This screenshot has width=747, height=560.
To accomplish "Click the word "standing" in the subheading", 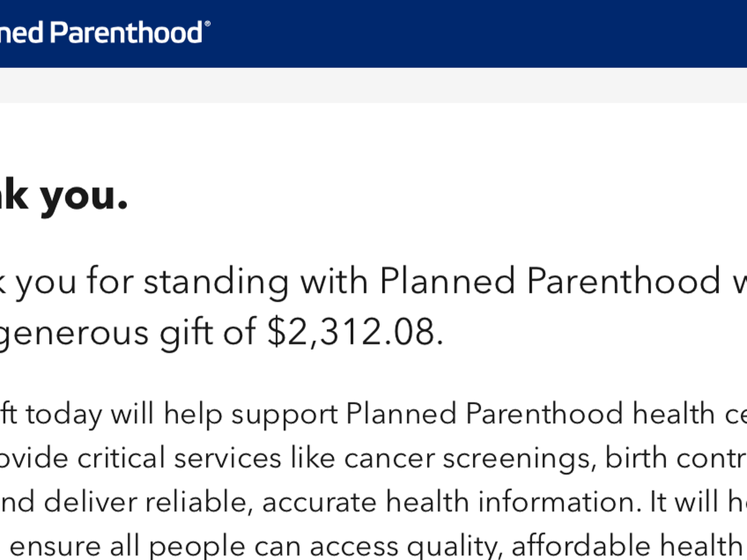I will (216, 281).
